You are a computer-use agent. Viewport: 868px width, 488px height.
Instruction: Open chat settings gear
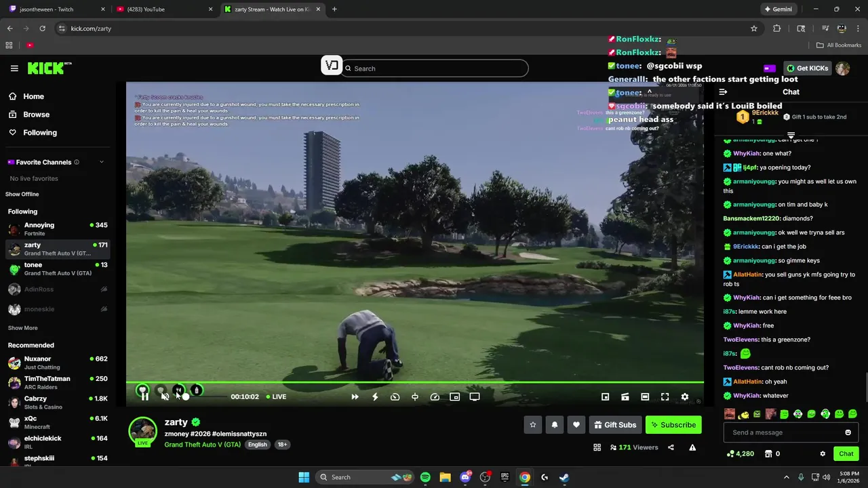(823, 454)
